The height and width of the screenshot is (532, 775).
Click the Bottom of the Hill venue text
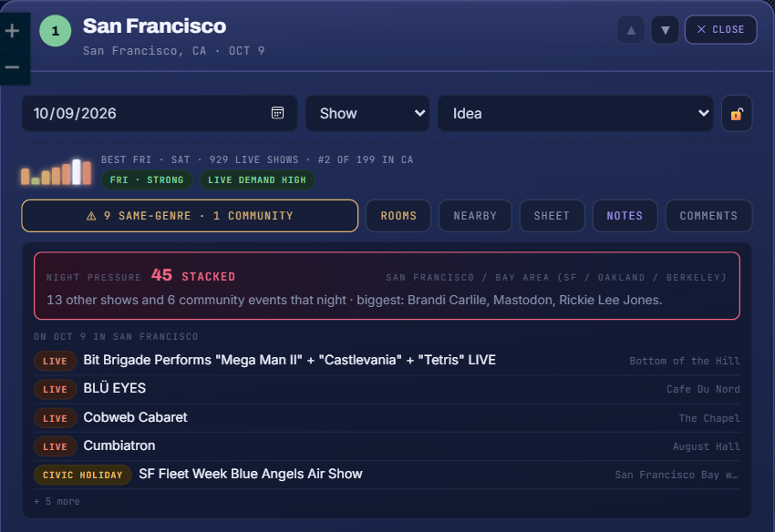pyautogui.click(x=685, y=361)
